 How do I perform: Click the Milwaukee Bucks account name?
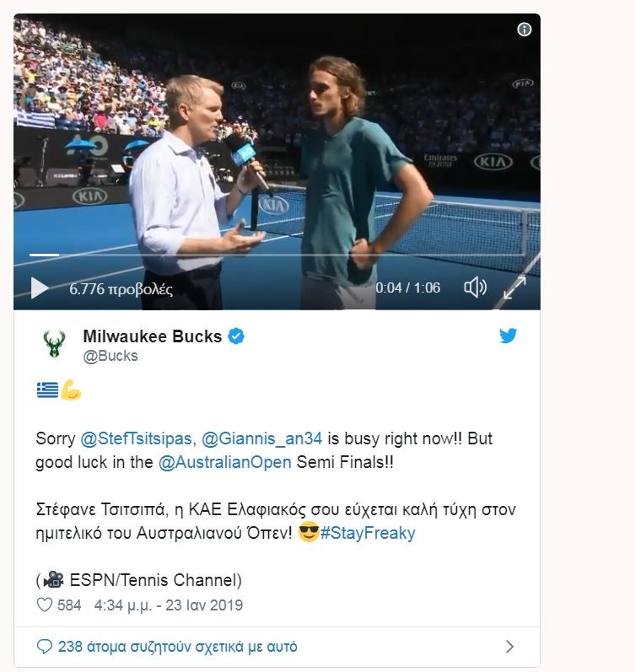tap(153, 336)
